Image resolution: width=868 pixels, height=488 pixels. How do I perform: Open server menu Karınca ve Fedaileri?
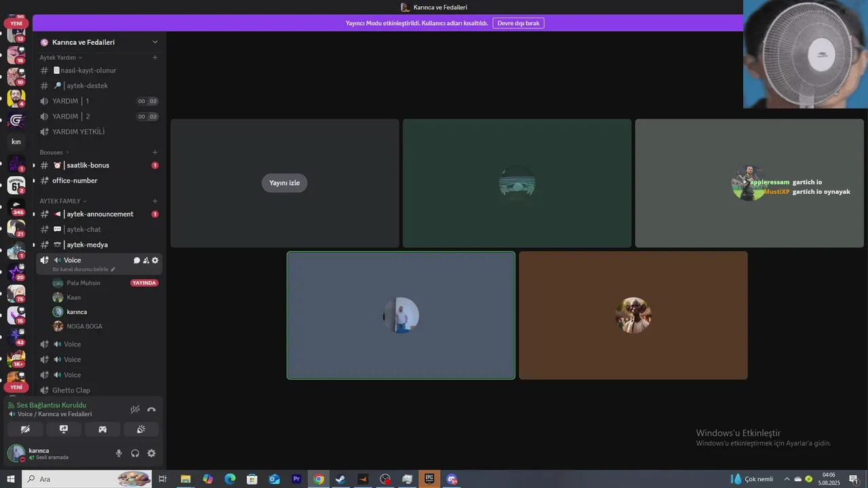[99, 42]
